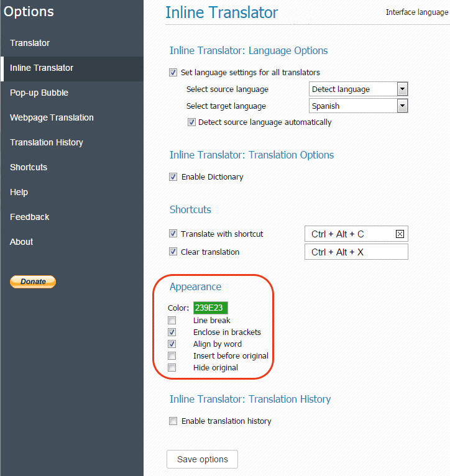
Task: Uncheck Detect source language automatically
Action: click(x=191, y=122)
